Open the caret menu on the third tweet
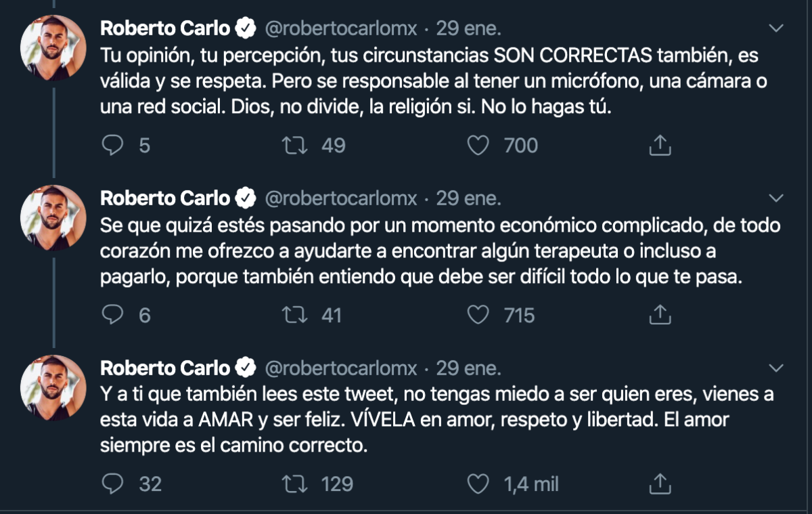 tap(775, 366)
